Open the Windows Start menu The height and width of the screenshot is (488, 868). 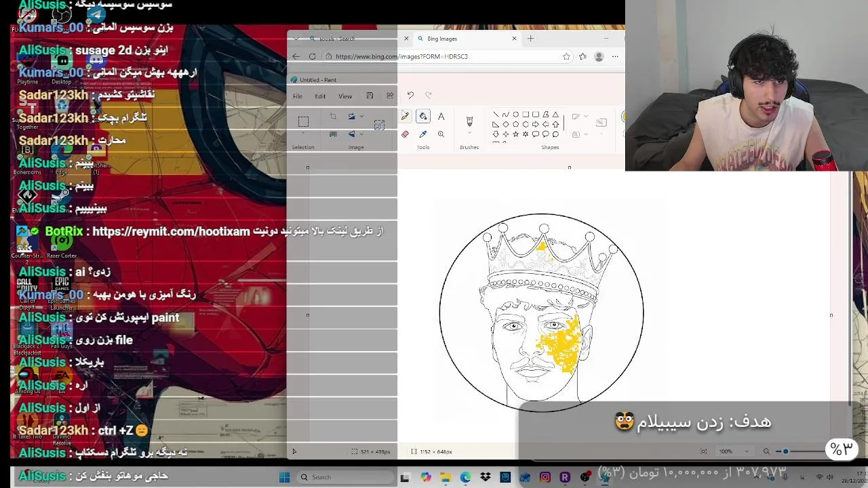[x=285, y=477]
